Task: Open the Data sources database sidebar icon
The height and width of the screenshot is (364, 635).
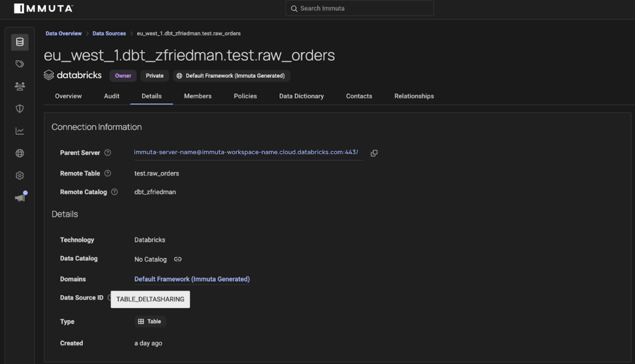Action: coord(20,42)
